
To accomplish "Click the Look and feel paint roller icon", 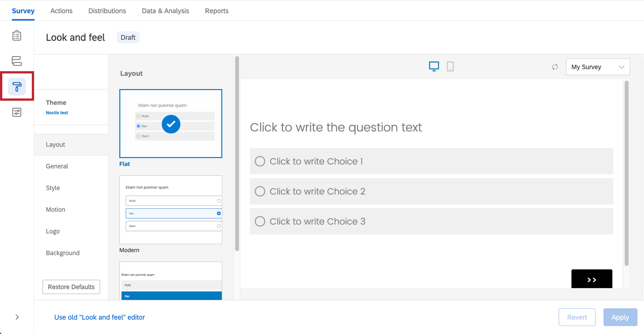I will click(17, 87).
